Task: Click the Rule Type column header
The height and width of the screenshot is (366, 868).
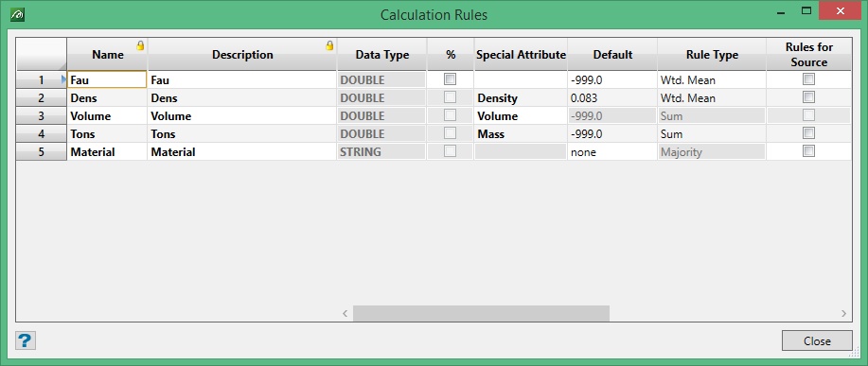Action: coord(712,54)
